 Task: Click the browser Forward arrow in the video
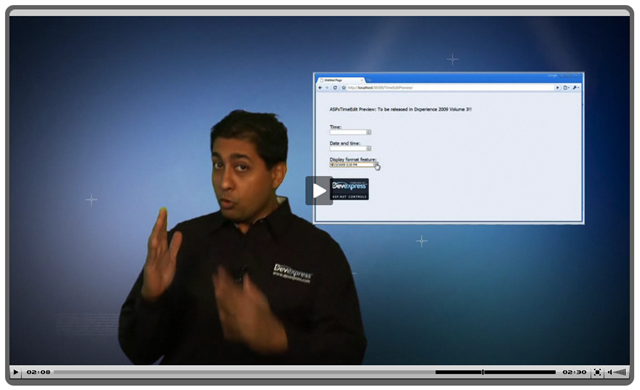point(327,88)
